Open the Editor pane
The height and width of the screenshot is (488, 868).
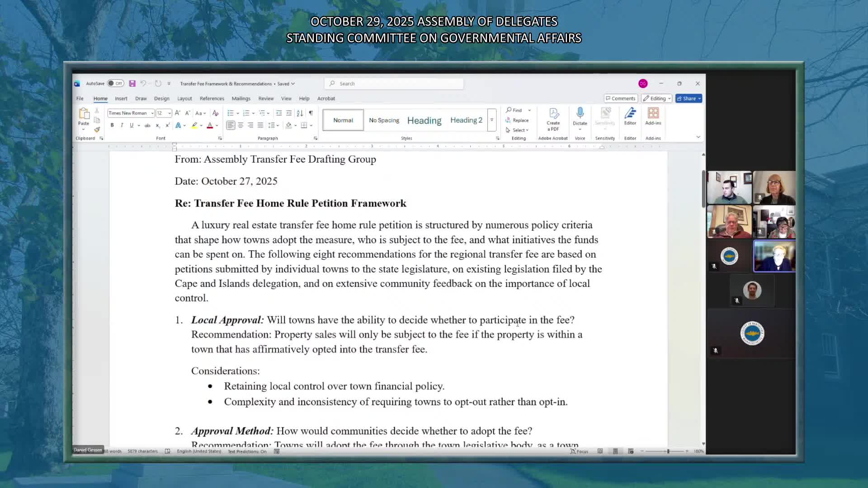coord(630,117)
